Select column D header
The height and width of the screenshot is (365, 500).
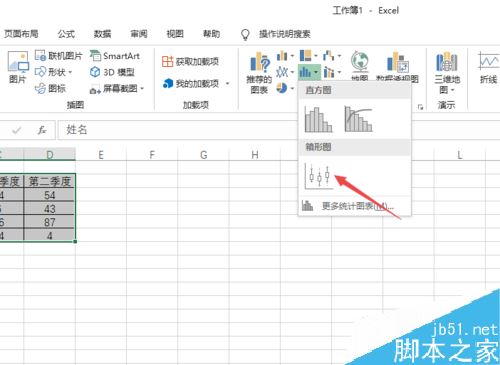(50, 154)
